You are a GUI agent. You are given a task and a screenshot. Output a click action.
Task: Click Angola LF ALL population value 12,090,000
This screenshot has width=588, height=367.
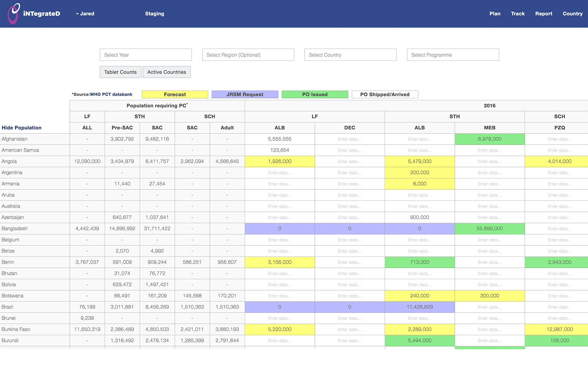coord(87,162)
